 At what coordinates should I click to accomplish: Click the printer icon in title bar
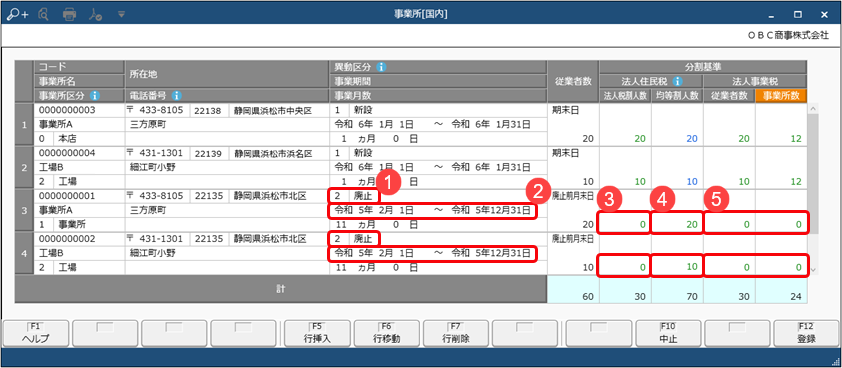[70, 15]
